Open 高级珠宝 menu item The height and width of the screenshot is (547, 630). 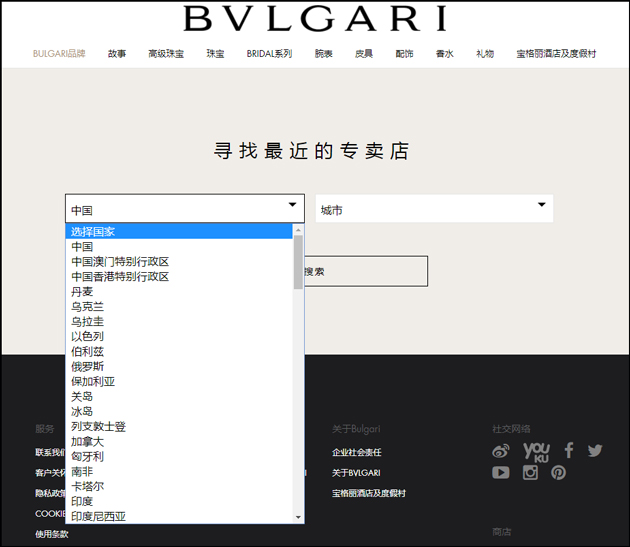166,53
